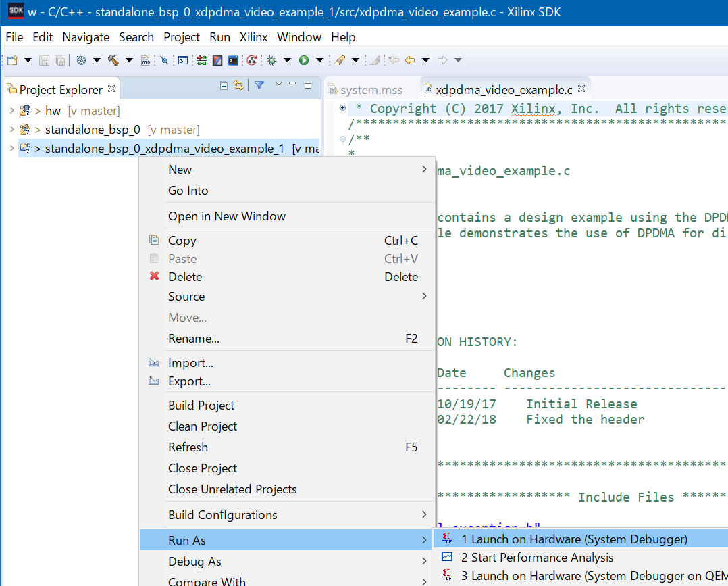Select Build Project in context menu
Viewport: 728px width, 586px height.
pos(288,406)
